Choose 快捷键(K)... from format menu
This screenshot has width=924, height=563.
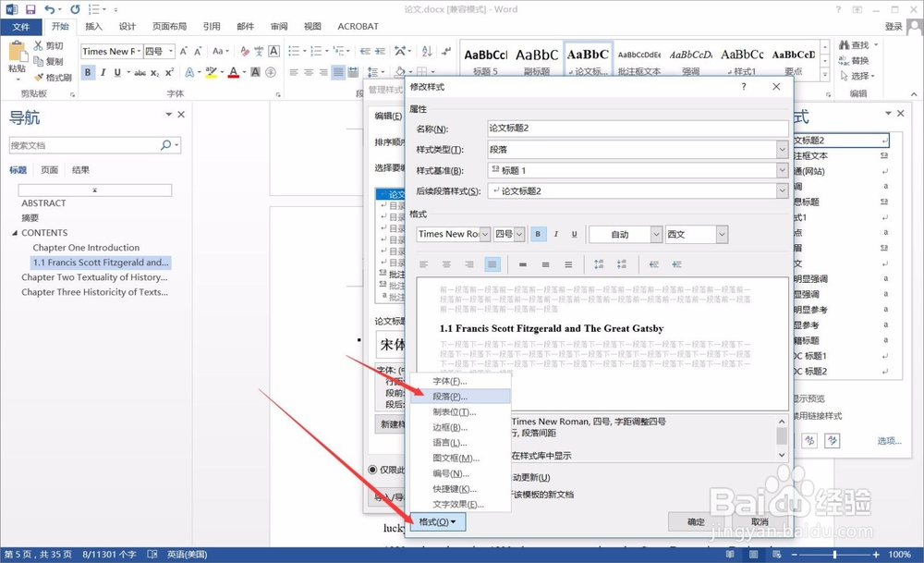pos(460,488)
